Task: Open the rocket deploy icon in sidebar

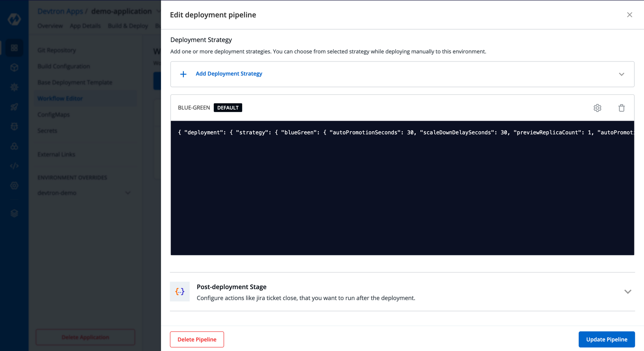Action: click(x=14, y=107)
